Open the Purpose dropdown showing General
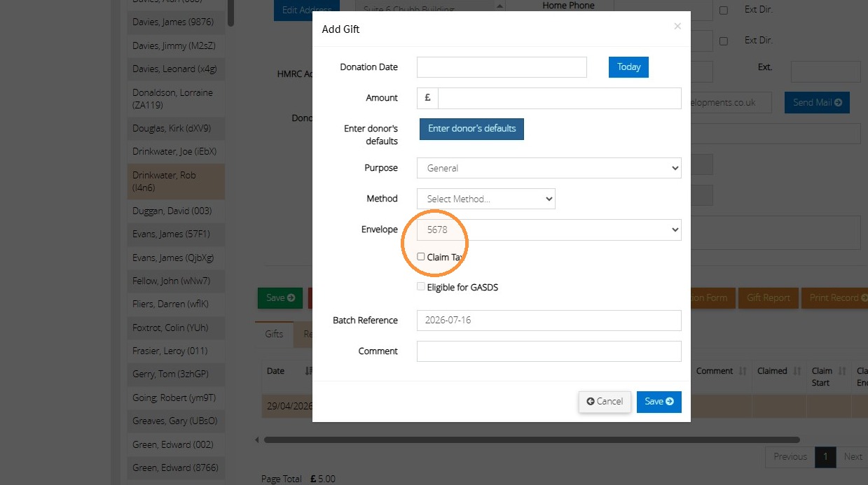Image resolution: width=868 pixels, height=485 pixels. [549, 168]
